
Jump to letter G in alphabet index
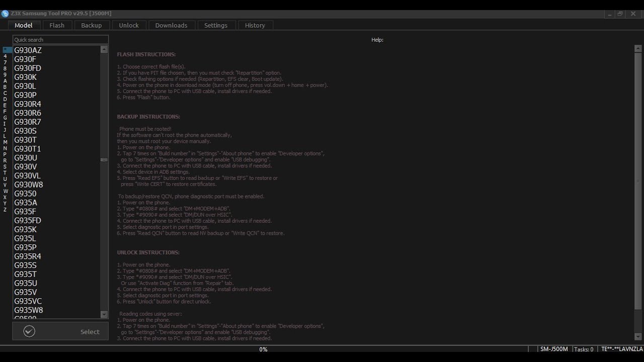point(5,118)
